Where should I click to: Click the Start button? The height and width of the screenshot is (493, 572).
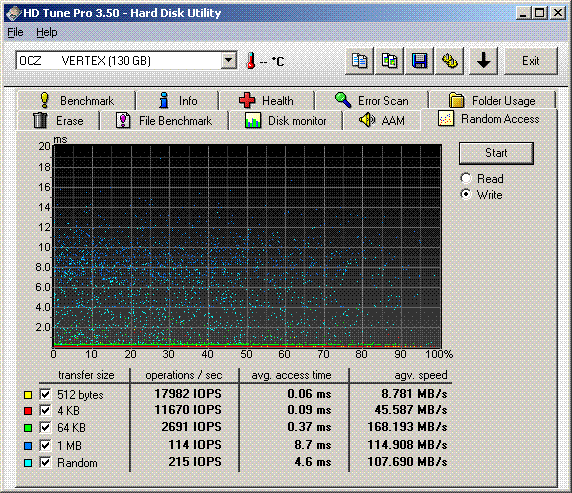tap(496, 153)
